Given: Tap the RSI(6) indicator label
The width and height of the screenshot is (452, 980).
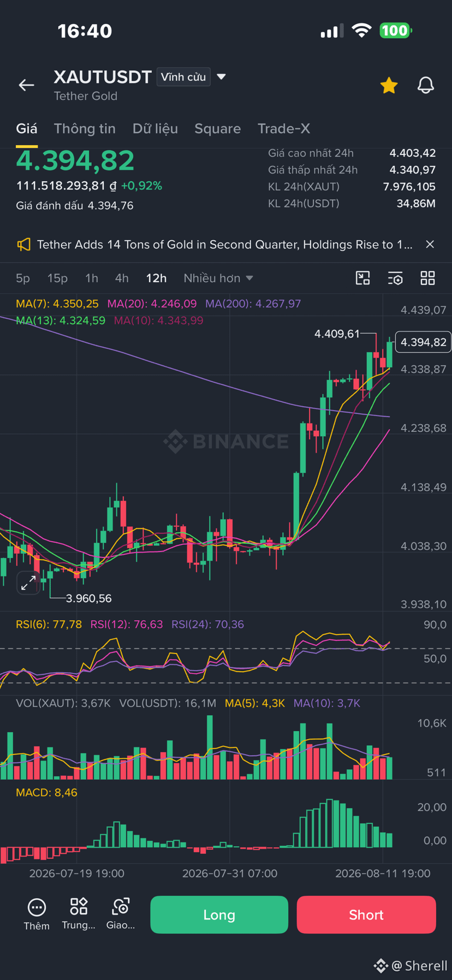Looking at the screenshot, I should tap(49, 624).
